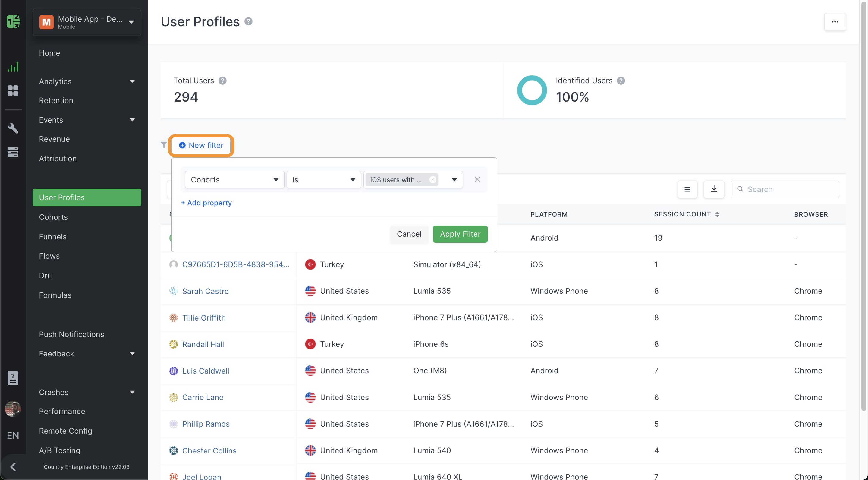
Task: Open the 'is' operator dropdown
Action: click(x=323, y=180)
